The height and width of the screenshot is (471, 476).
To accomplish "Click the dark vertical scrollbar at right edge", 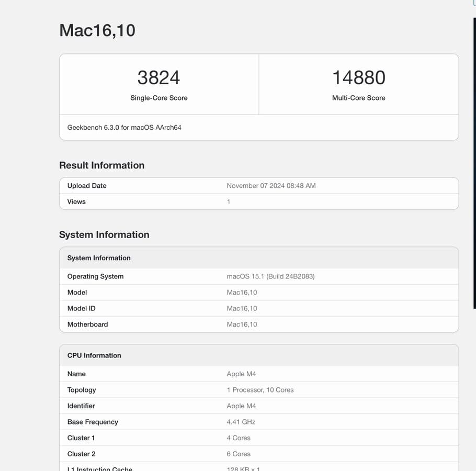I will 474,157.
